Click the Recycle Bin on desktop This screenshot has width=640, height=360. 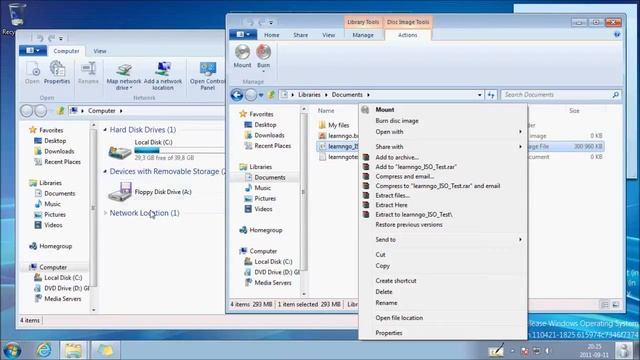[x=16, y=15]
